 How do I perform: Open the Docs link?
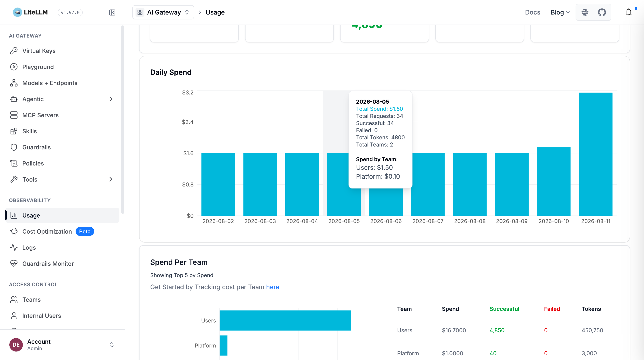point(532,12)
